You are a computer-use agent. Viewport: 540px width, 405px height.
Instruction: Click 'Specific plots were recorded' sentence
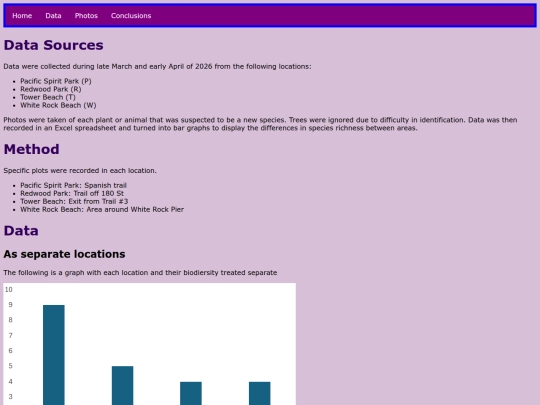[x=80, y=170]
